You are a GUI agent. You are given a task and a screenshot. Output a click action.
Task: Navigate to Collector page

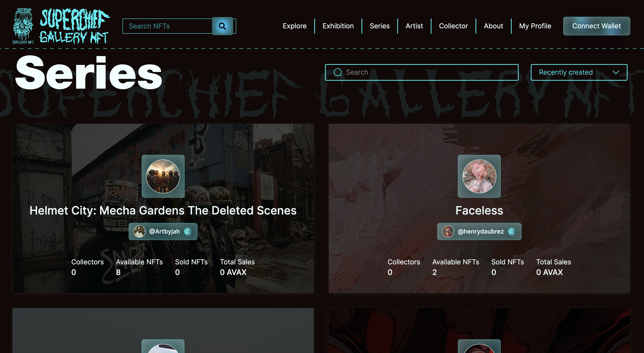click(x=453, y=26)
